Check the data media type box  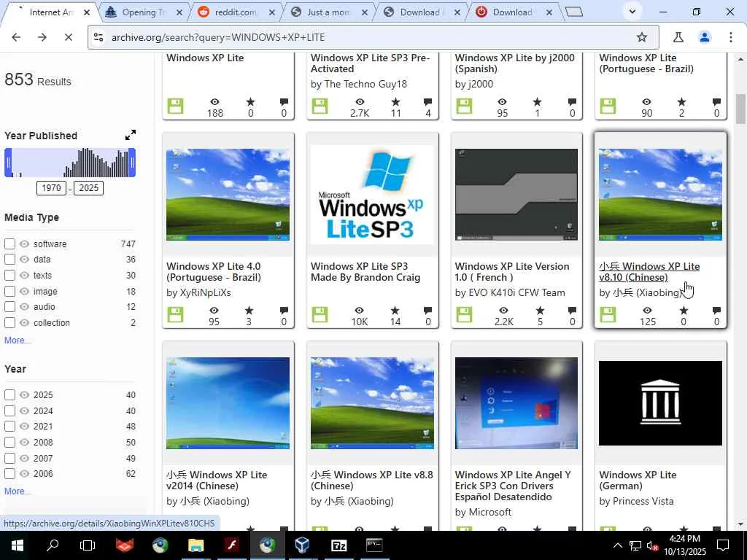click(9, 260)
